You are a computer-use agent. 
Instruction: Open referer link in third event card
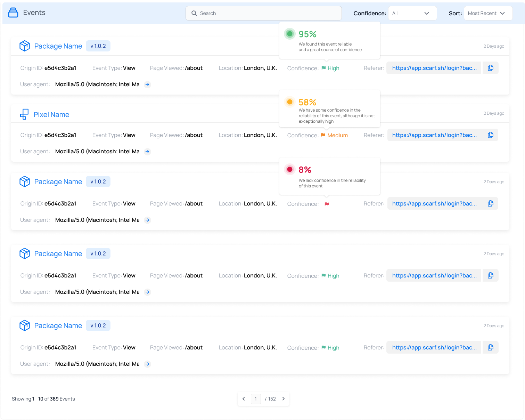434,203
